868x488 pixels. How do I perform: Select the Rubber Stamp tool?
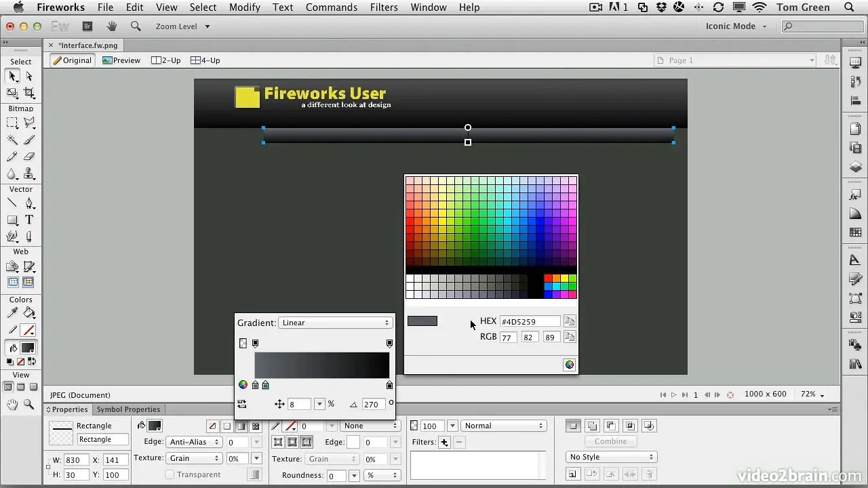point(29,174)
